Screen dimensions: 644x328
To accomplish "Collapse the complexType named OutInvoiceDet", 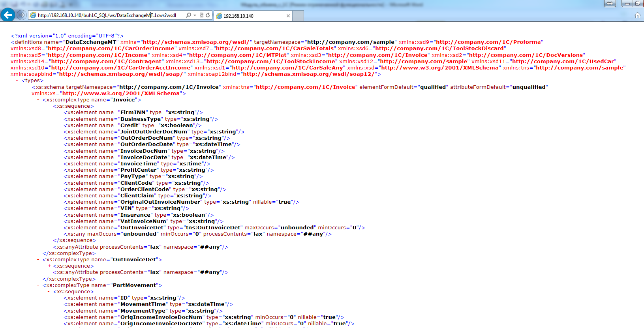I will click(38, 260).
